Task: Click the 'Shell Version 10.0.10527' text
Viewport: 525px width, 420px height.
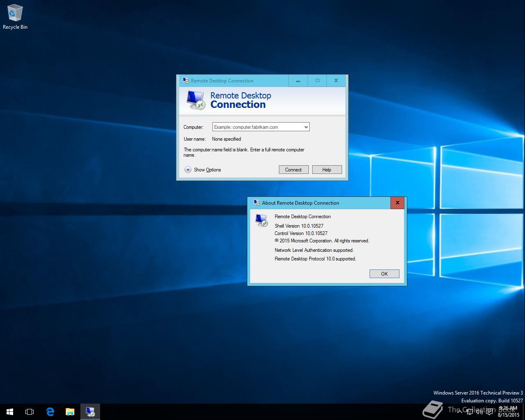Action: 299,226
